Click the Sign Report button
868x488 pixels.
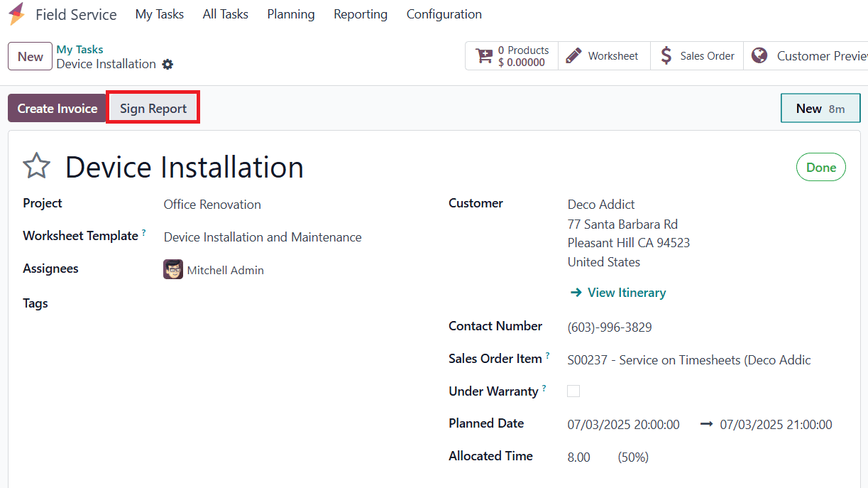coord(153,109)
